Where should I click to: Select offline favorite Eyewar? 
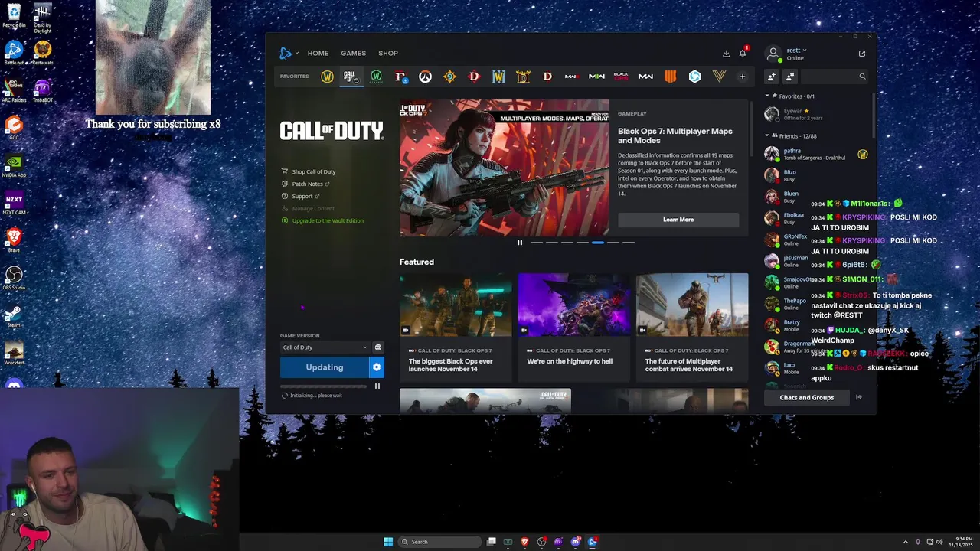[818, 114]
